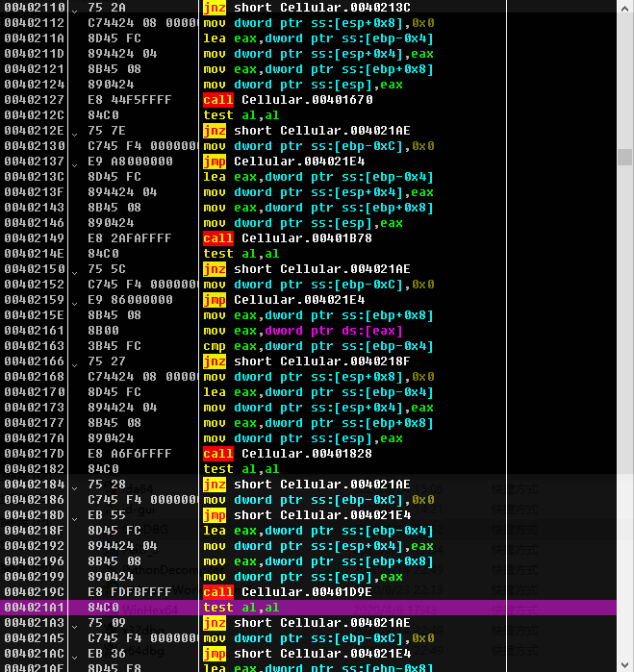Select cmp eax instruction at 00402163

[x=318, y=346]
